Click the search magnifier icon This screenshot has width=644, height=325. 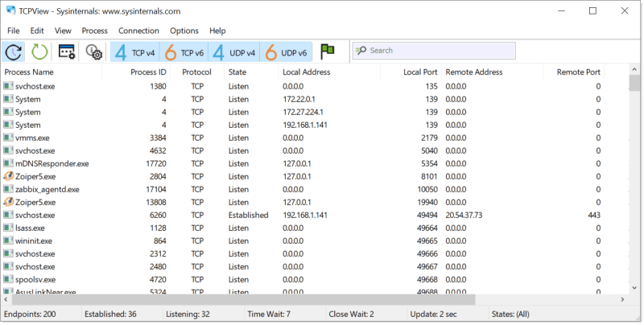coord(361,51)
